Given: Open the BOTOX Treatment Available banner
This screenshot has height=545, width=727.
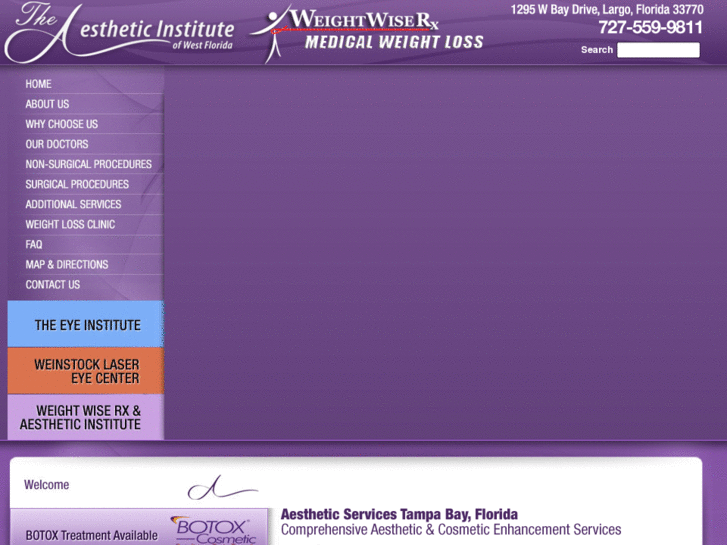Looking at the screenshot, I should (140, 527).
